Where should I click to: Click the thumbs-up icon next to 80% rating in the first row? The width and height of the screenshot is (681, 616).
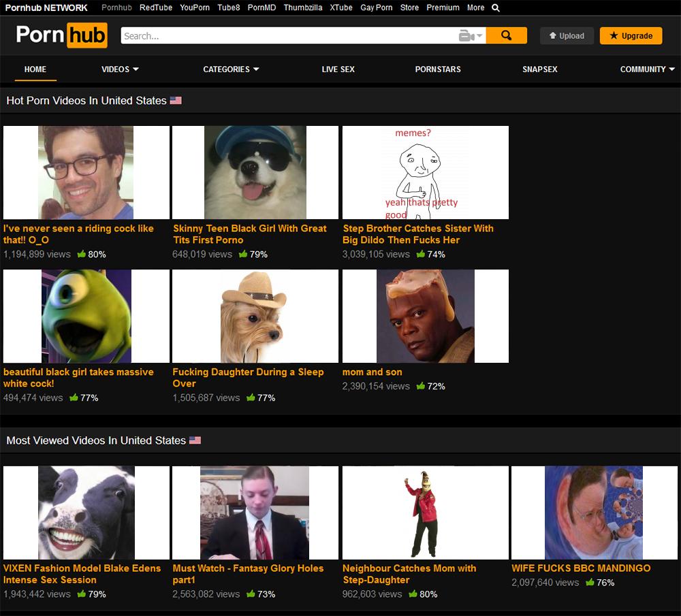tap(82, 254)
